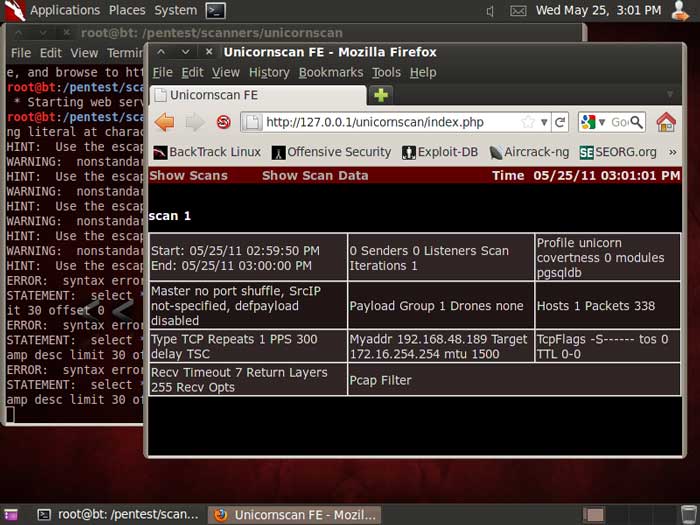The image size is (700, 525).
Task: Open Firefox Bookmarks menu
Action: 331,72
